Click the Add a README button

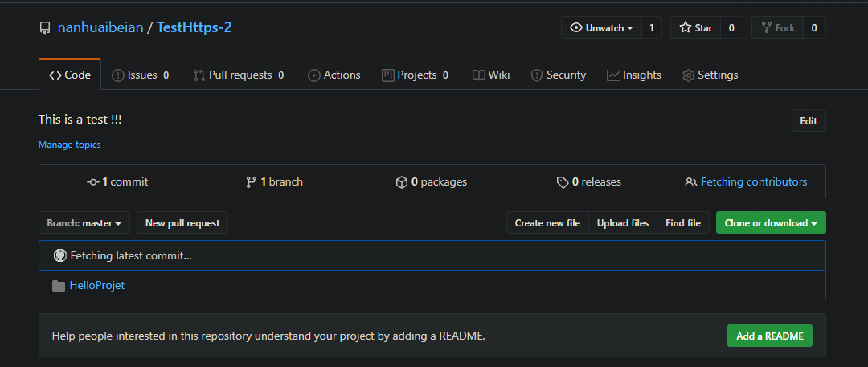(770, 336)
